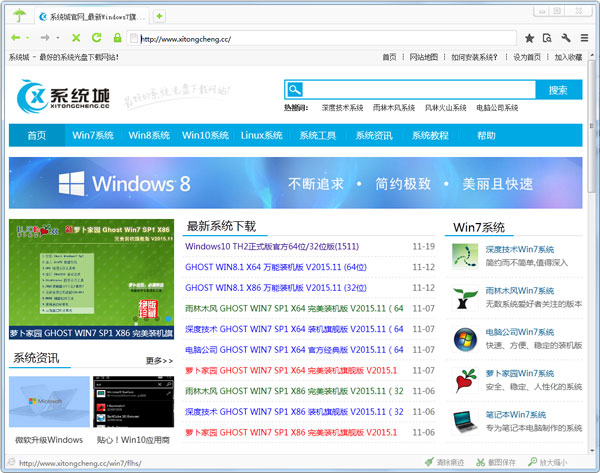Click the 深度技术Win7系统 snake icon
The height and width of the screenshot is (473, 600).
(465, 256)
